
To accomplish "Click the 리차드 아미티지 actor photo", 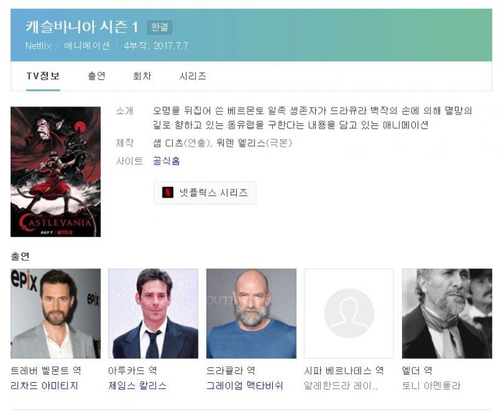I will tap(55, 314).
